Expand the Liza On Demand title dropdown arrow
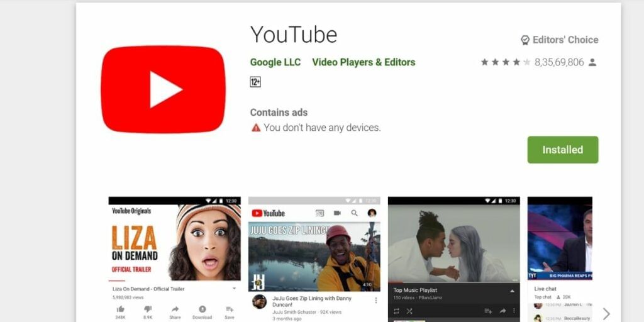 (234, 289)
